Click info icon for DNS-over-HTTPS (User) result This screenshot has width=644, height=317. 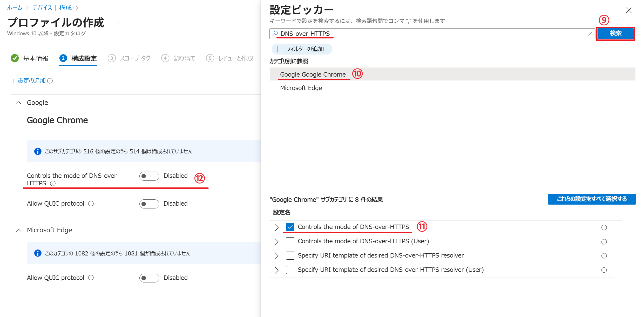(604, 242)
